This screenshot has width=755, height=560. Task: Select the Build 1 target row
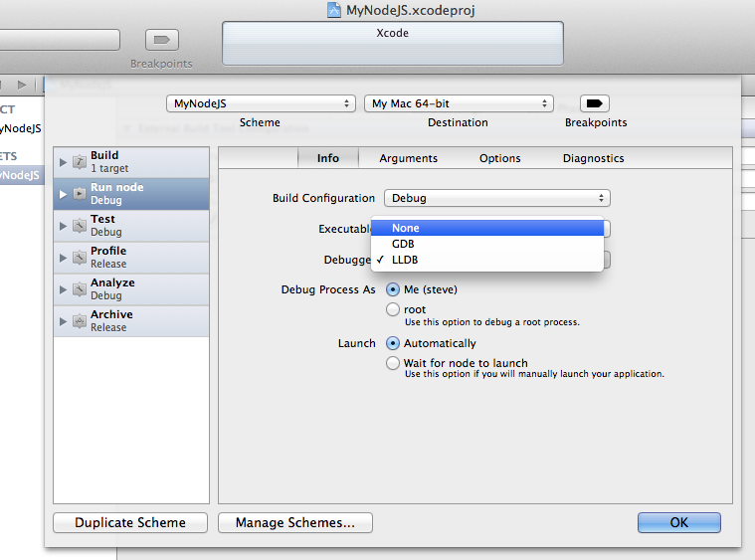[131, 162]
